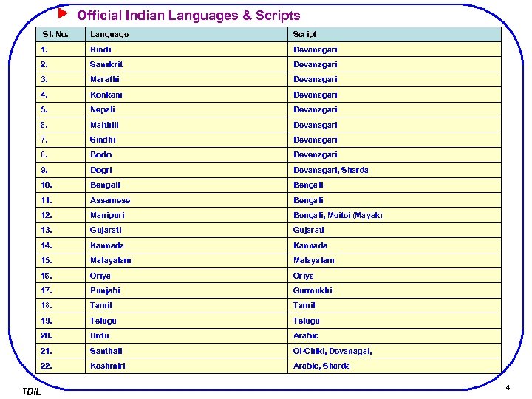The width and height of the screenshot is (532, 399).
Task: Click the 'TDIL' footer label
Action: coord(31,391)
